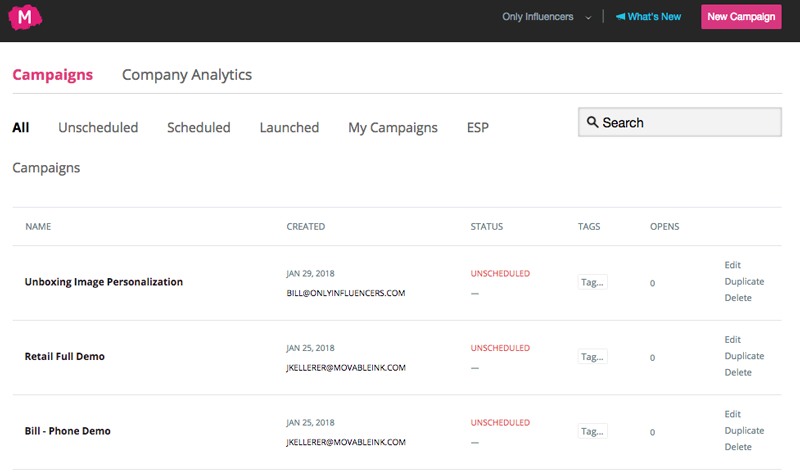Click the search magnifier icon
This screenshot has width=800, height=471.
point(592,122)
